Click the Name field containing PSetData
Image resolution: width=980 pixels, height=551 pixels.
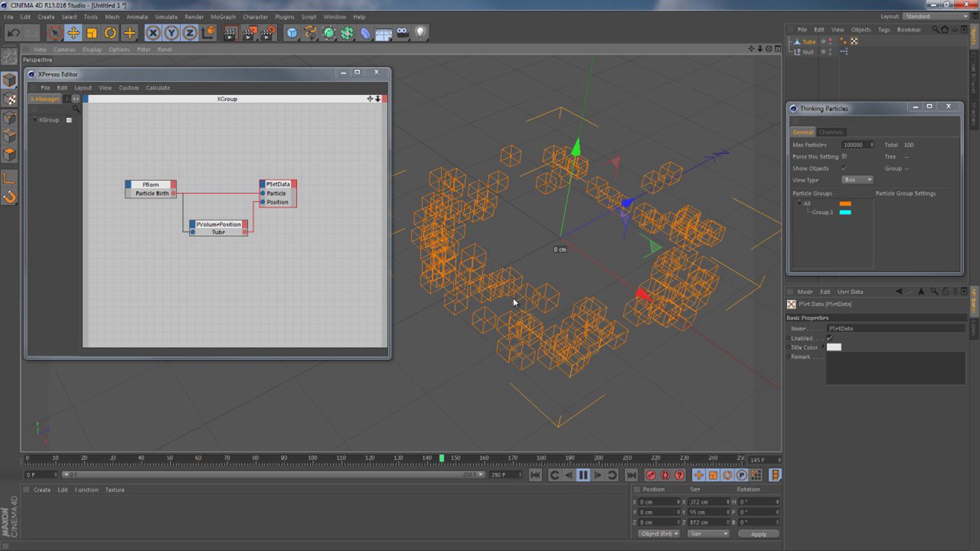click(x=896, y=329)
